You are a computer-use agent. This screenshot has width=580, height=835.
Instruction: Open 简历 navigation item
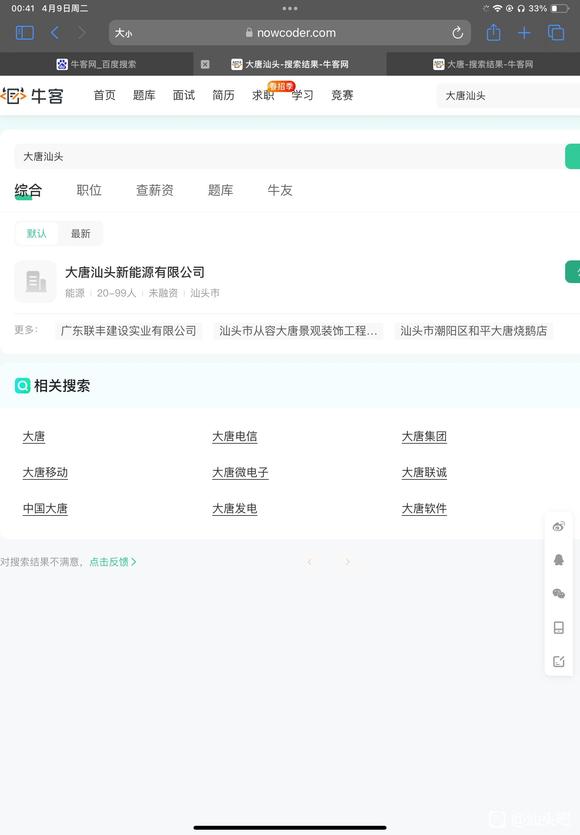[x=223, y=95]
